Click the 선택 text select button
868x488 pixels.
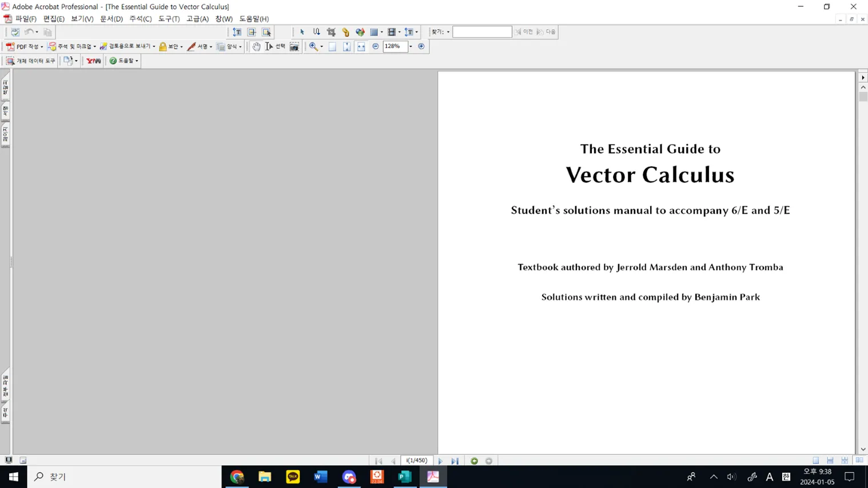tap(276, 47)
